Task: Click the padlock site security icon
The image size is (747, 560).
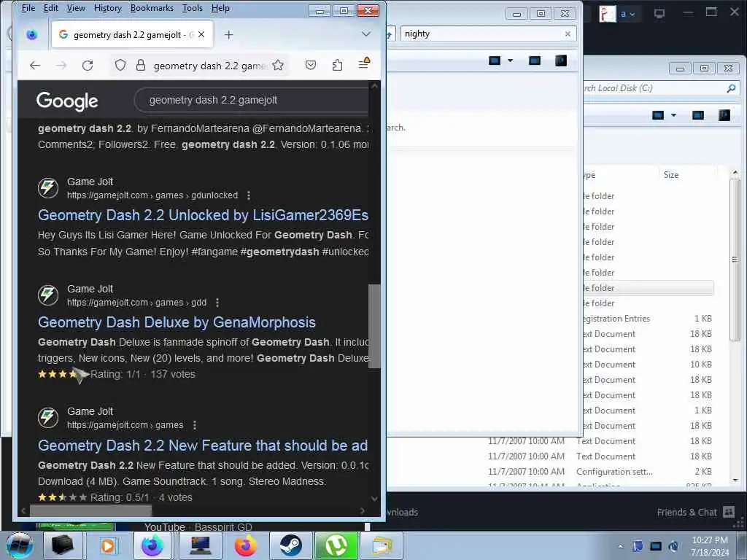Action: [x=141, y=65]
